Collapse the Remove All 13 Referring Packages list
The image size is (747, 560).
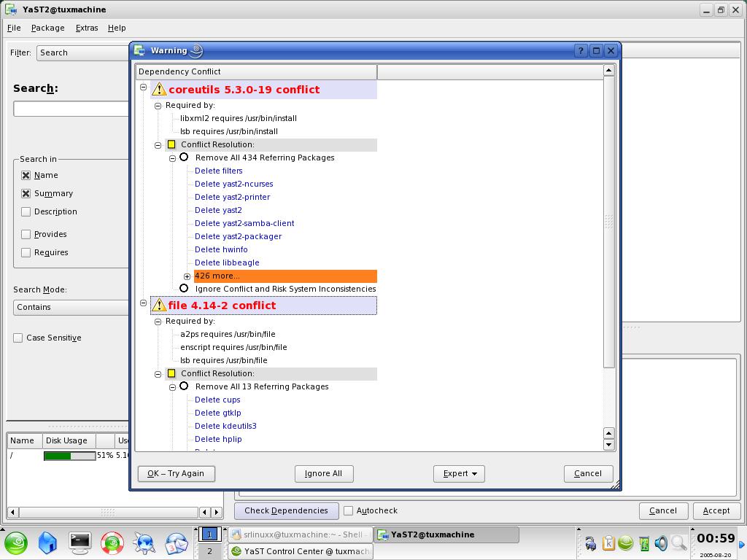(172, 388)
